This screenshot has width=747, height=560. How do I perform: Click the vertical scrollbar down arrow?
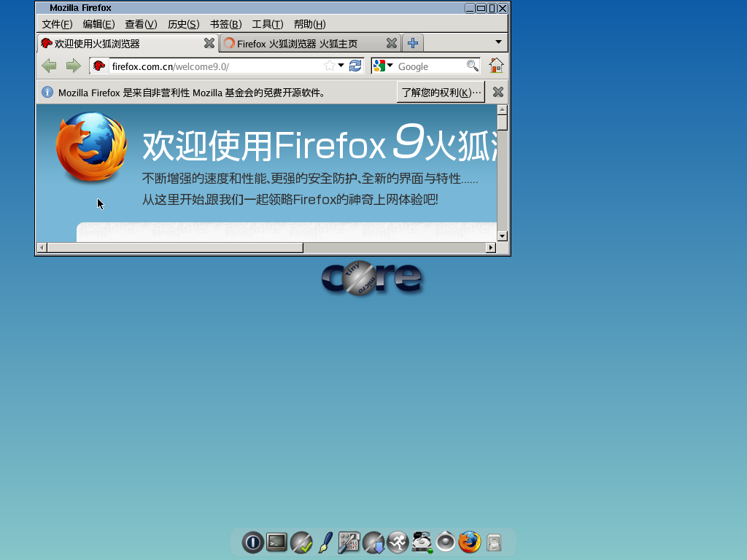[x=502, y=236]
